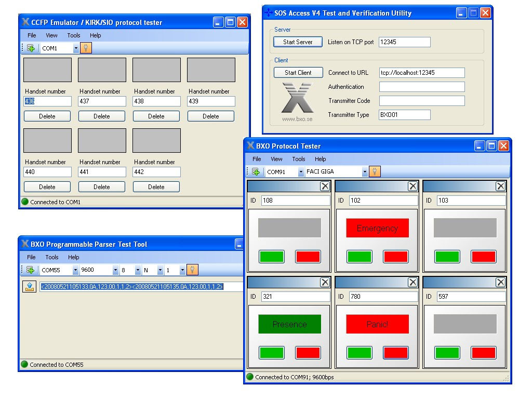Click the Parser Test Tool title bar X icon
532x399 pixels.
pyautogui.click(x=25, y=244)
